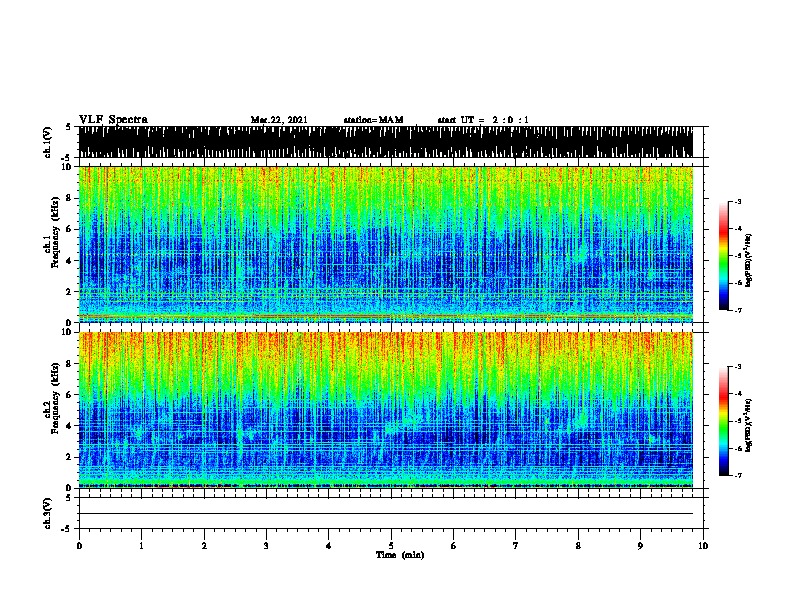The width and height of the screenshot is (792, 612).
Task: Click the flat ch.3 trace line
Action: click(385, 514)
